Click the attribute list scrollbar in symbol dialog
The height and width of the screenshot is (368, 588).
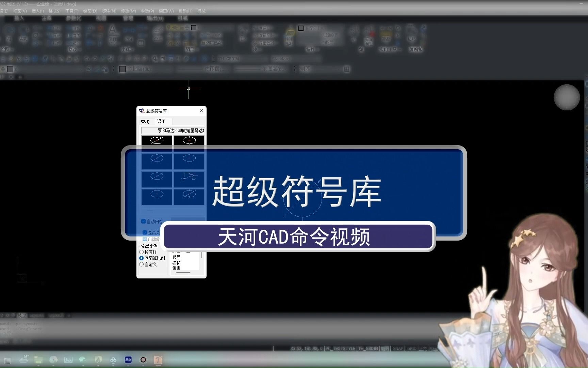coord(202,255)
